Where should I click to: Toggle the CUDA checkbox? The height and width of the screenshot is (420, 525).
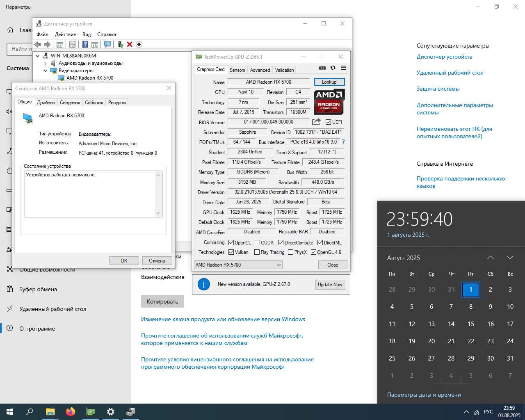coord(257,242)
